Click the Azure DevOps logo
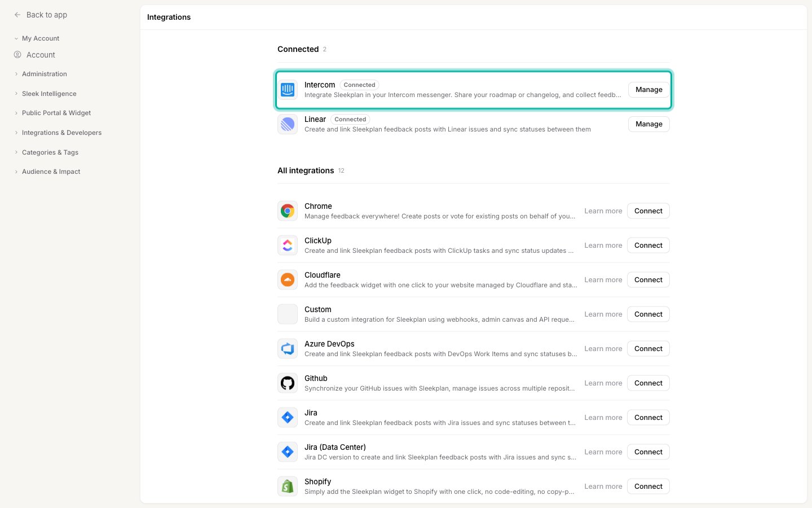812x508 pixels. point(288,349)
